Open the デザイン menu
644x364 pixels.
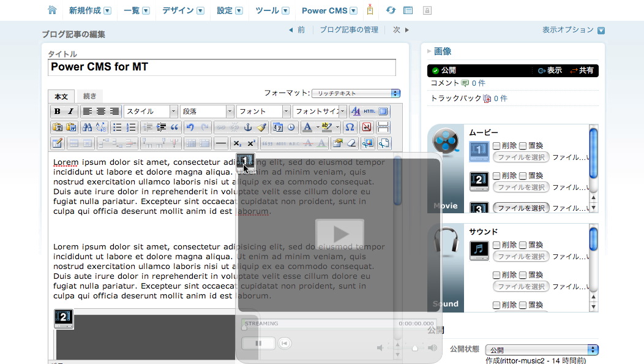[183, 10]
